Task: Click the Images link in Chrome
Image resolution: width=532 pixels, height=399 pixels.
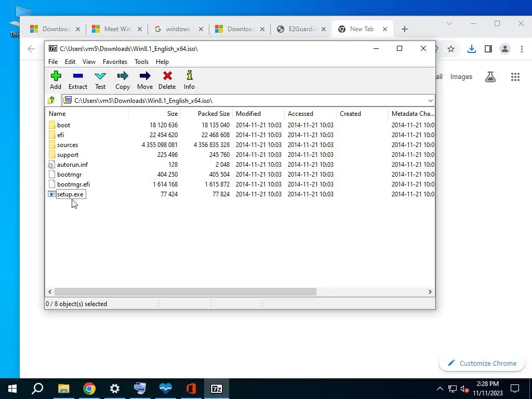Action: 461,77
